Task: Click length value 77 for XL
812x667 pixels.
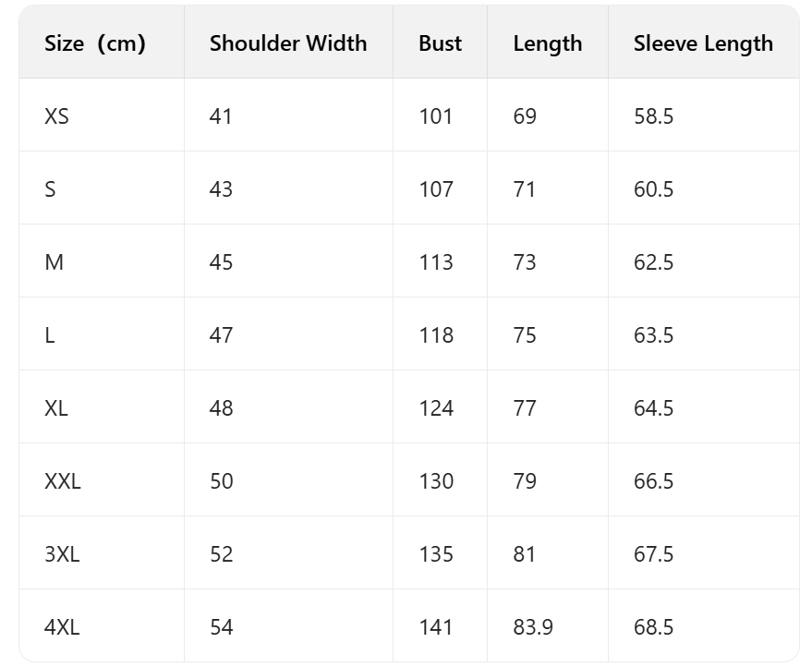Action: pyautogui.click(x=525, y=408)
